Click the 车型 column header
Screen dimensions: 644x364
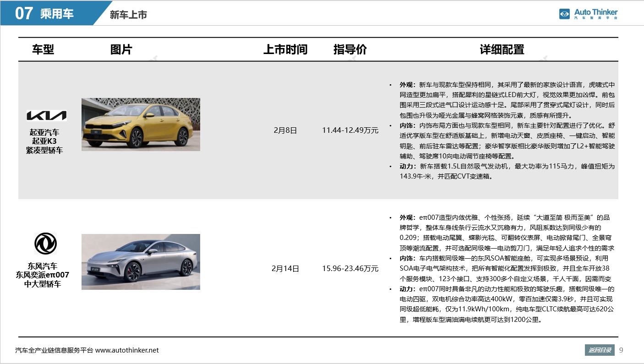43,49
